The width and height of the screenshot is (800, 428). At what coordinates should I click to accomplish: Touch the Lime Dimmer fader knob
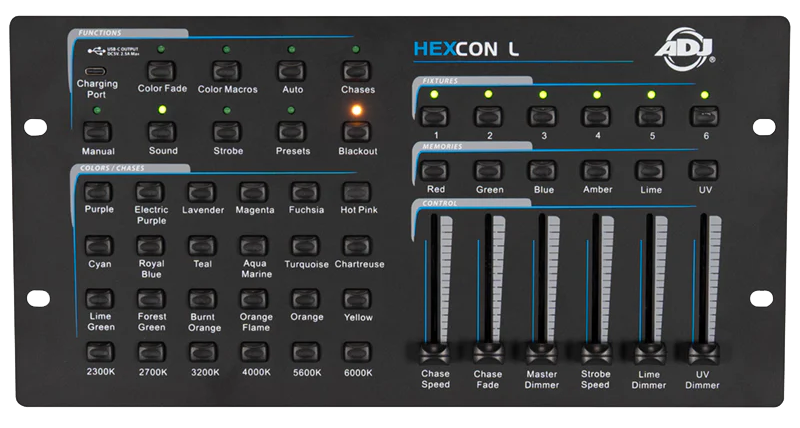pos(650,353)
